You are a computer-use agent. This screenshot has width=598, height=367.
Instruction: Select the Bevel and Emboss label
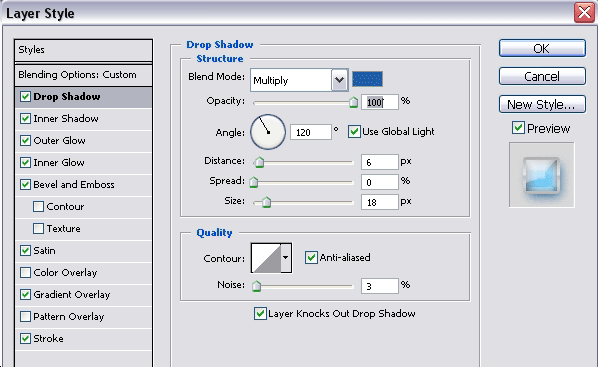74,185
